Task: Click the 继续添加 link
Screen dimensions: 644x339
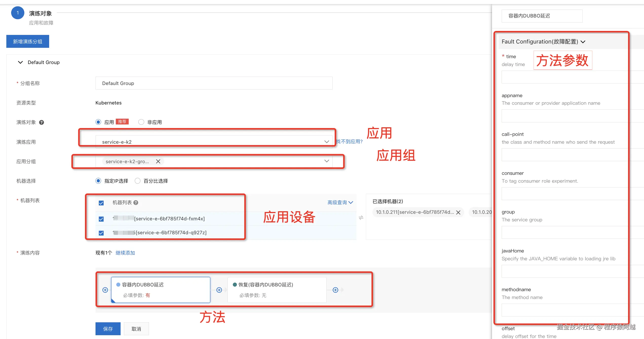Action: pos(125,253)
